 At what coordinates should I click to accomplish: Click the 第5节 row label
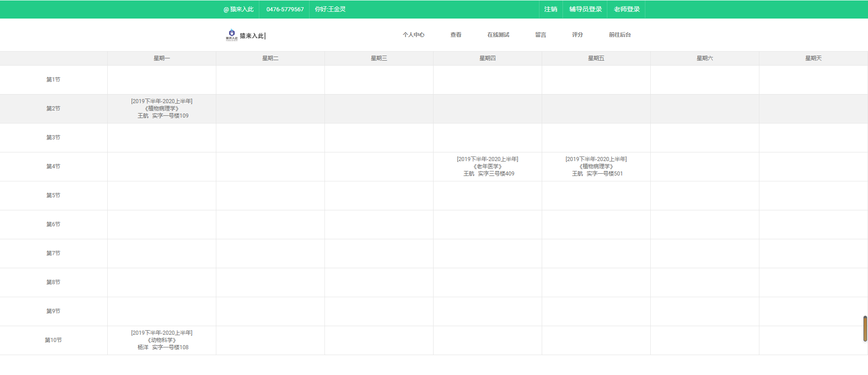click(x=53, y=195)
